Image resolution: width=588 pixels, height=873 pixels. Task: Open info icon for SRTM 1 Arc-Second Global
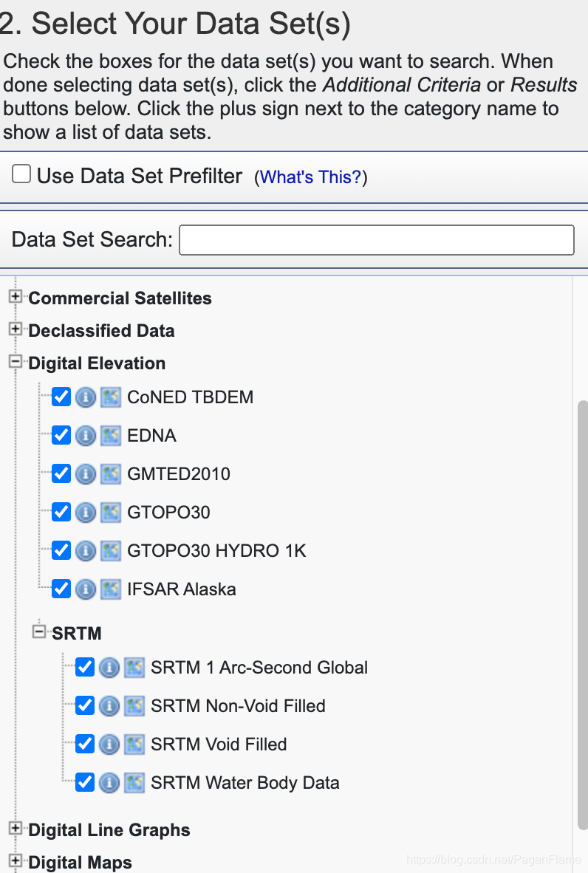109,668
